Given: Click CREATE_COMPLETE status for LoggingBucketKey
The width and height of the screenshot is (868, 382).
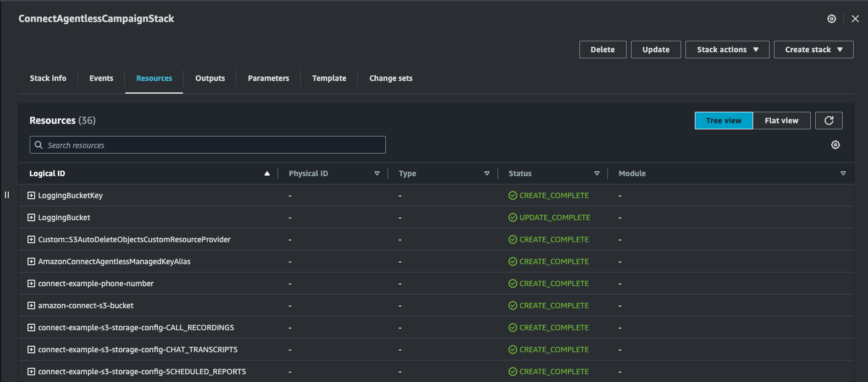Looking at the screenshot, I should coord(554,195).
